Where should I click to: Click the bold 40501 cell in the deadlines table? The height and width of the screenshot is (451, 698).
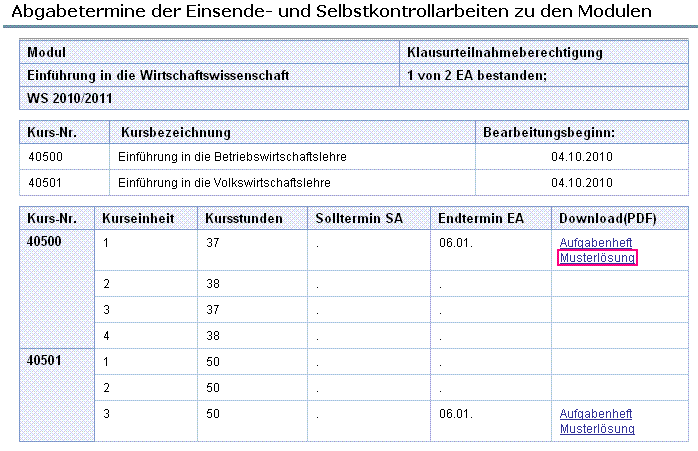(x=57, y=395)
